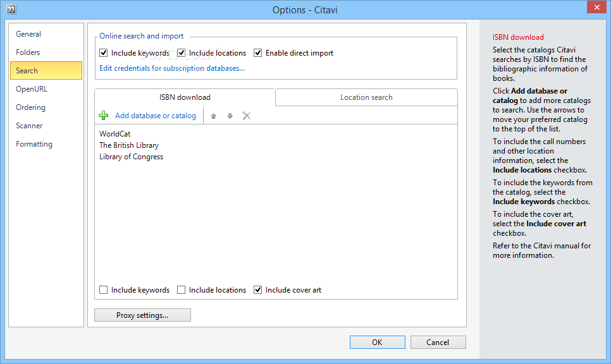Viewport: 611px width, 364px height.
Task: Toggle Include keywords in Online search section
Action: (103, 53)
